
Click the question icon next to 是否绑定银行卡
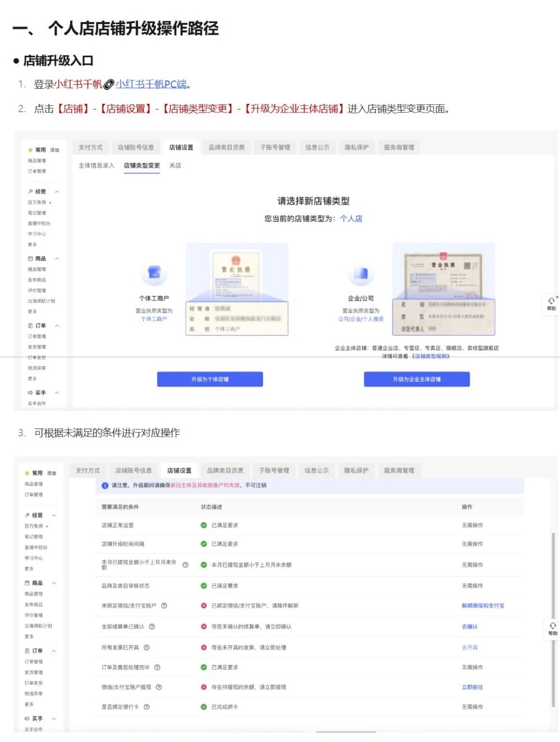tap(147, 707)
